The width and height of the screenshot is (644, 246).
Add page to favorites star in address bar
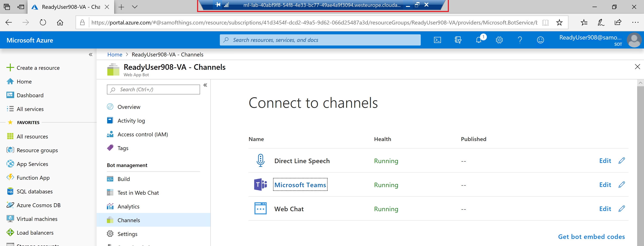(559, 23)
